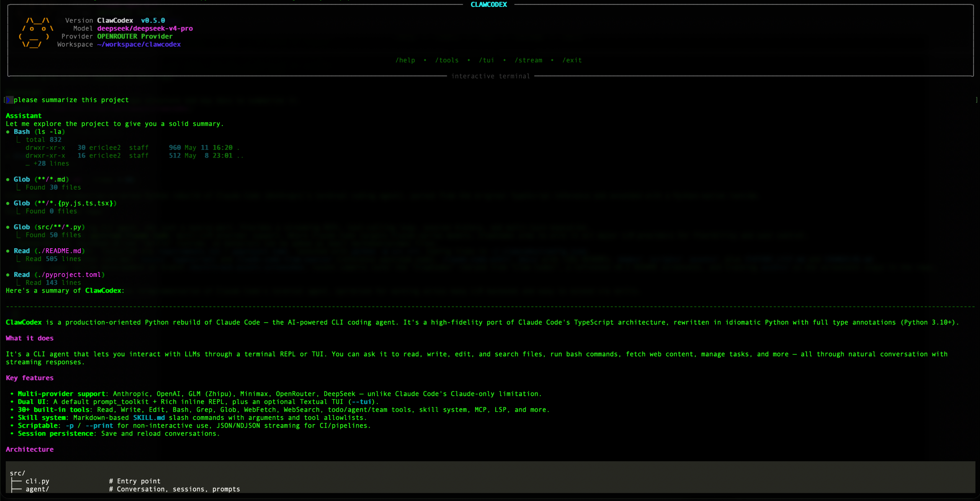
Task: Click the "# Entry point" comment
Action: 135,481
